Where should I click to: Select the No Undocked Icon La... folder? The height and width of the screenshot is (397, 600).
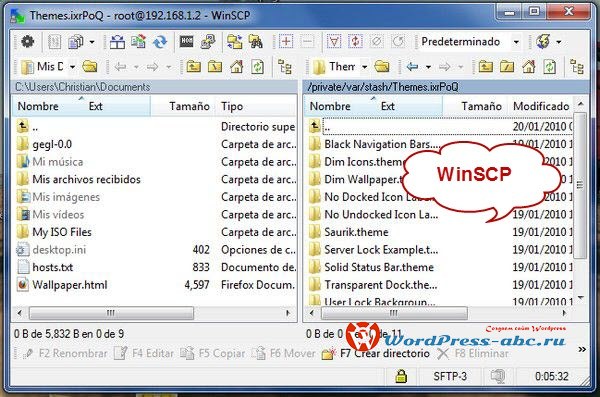pyautogui.click(x=381, y=214)
